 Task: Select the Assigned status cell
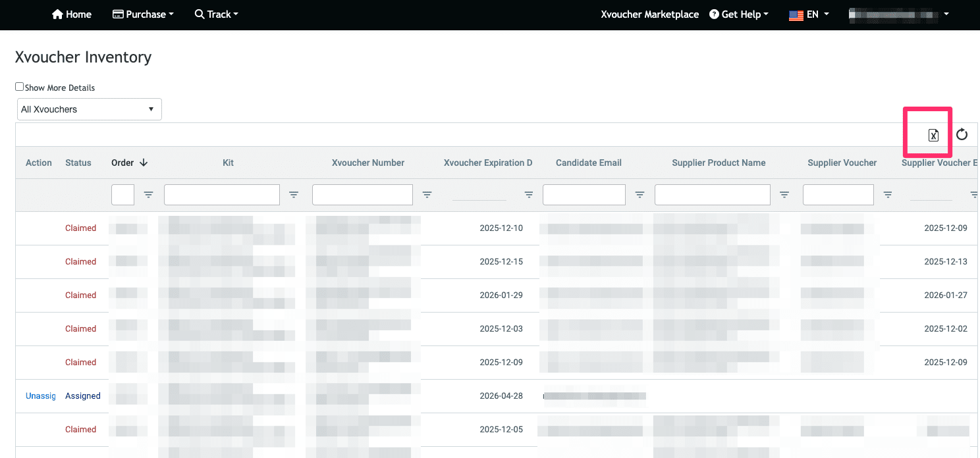83,395
